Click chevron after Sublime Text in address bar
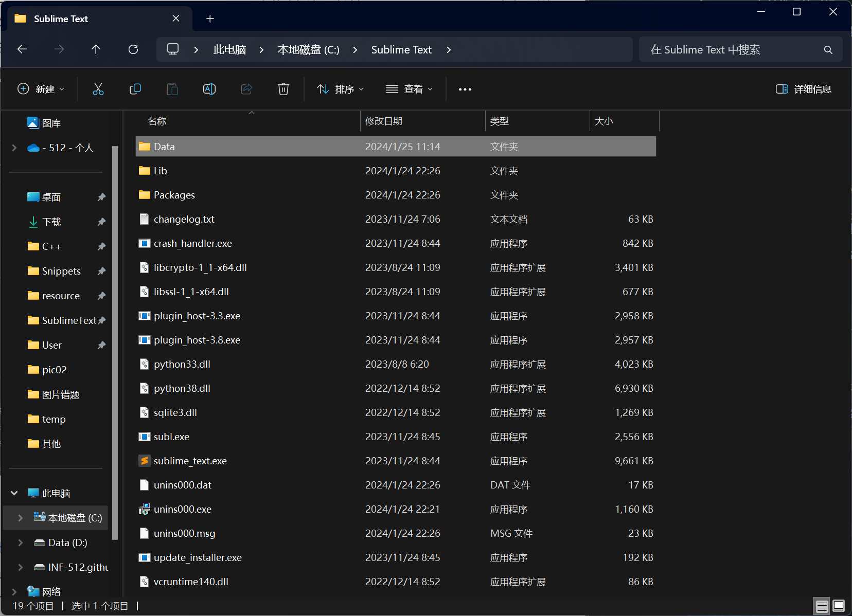The height and width of the screenshot is (616, 852). (x=449, y=50)
